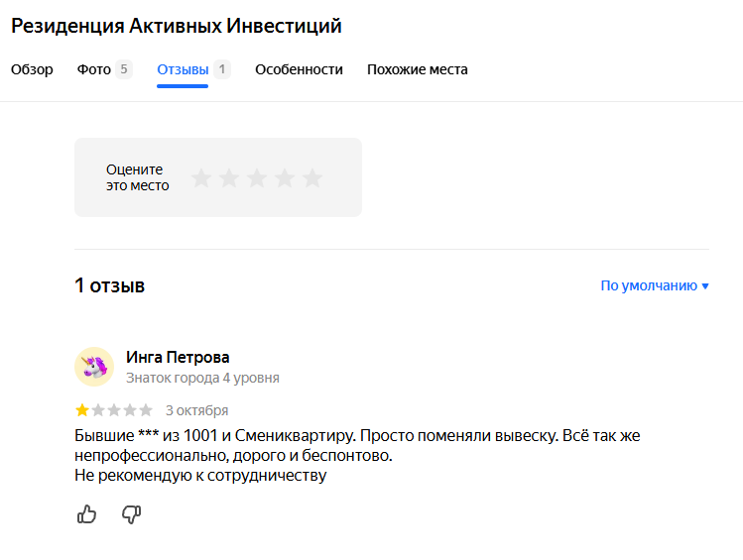Screen dimensions: 743x560
Task: Switch to the Фото tab
Action: pos(94,69)
